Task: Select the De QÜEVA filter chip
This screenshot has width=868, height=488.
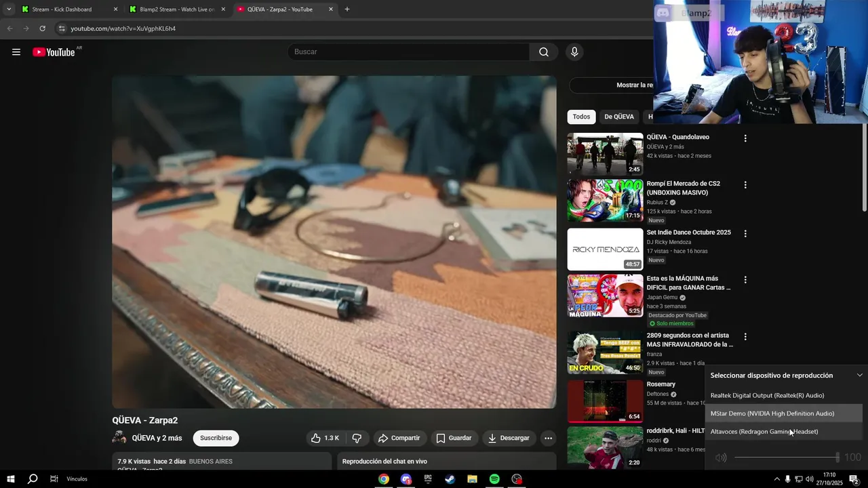Action: pyautogui.click(x=619, y=117)
